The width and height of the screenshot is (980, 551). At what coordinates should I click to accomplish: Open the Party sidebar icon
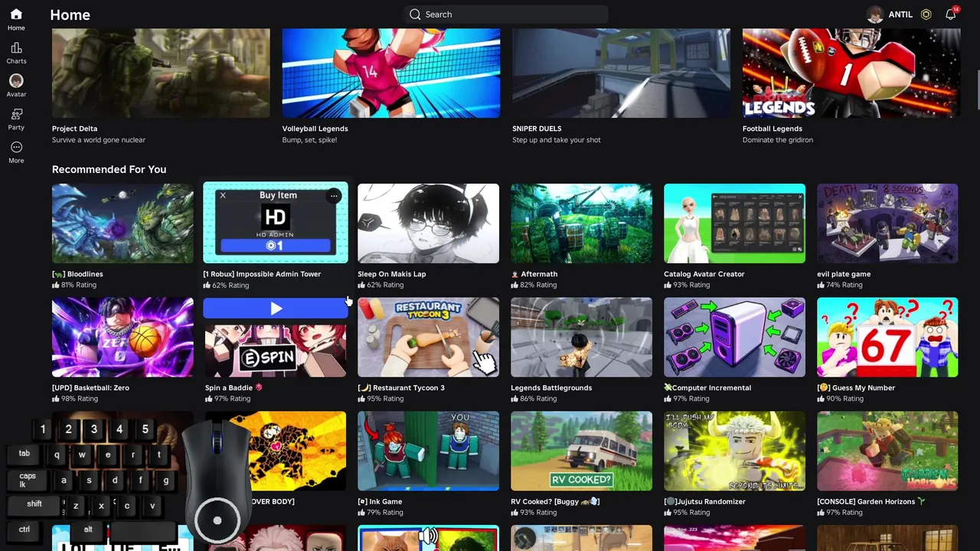pos(16,114)
